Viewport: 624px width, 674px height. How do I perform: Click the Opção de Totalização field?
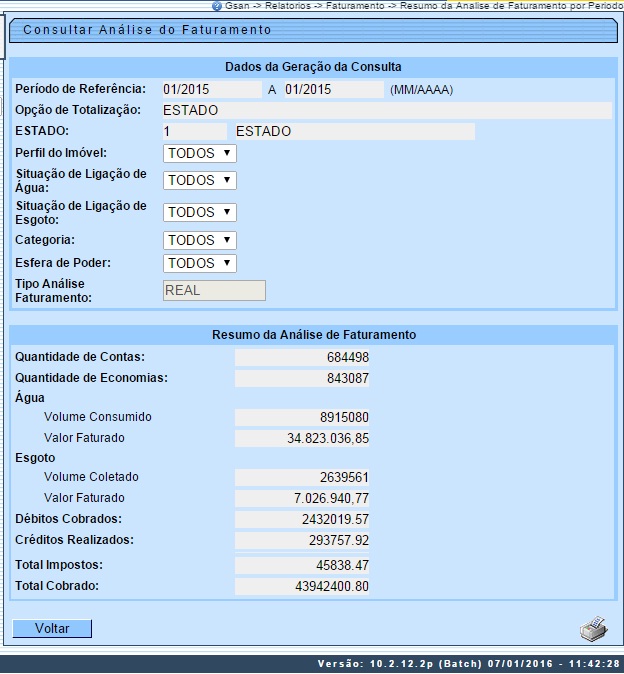(385, 110)
